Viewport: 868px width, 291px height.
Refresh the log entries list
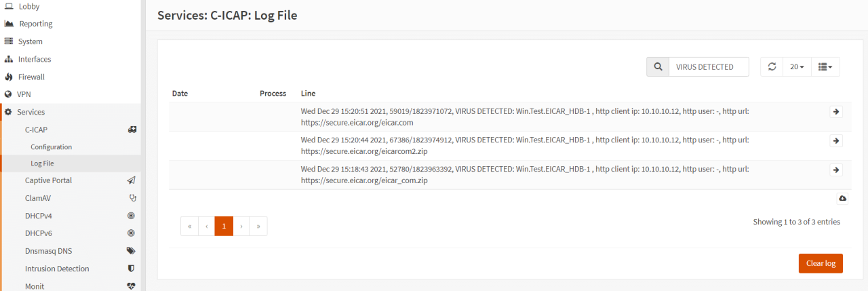point(772,67)
